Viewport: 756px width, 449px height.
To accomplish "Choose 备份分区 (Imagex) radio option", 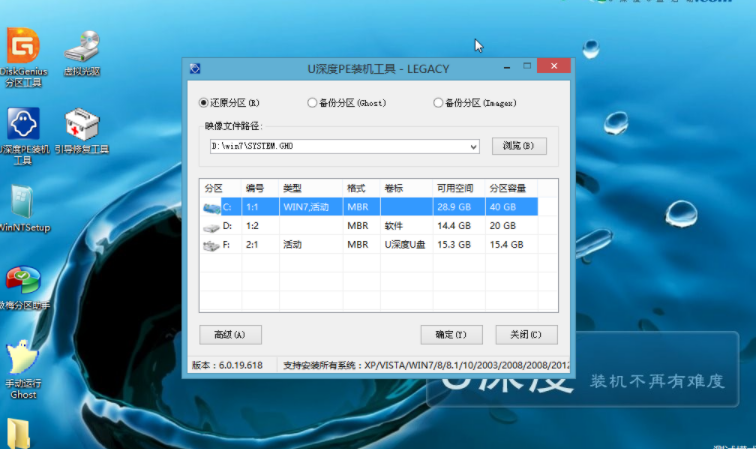I will (438, 102).
